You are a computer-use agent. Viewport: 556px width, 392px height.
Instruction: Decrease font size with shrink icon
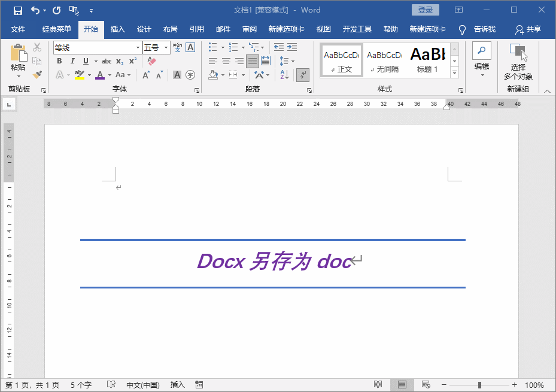tap(160, 75)
